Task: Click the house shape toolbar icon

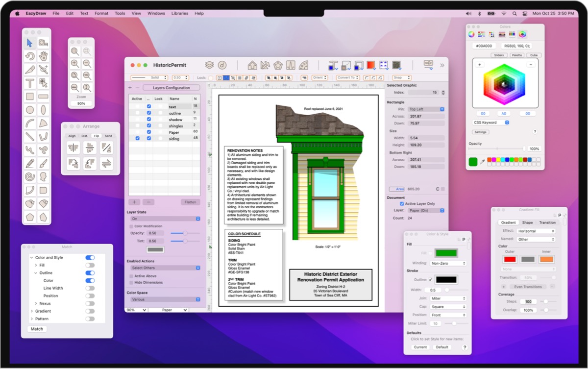Action: click(x=252, y=65)
